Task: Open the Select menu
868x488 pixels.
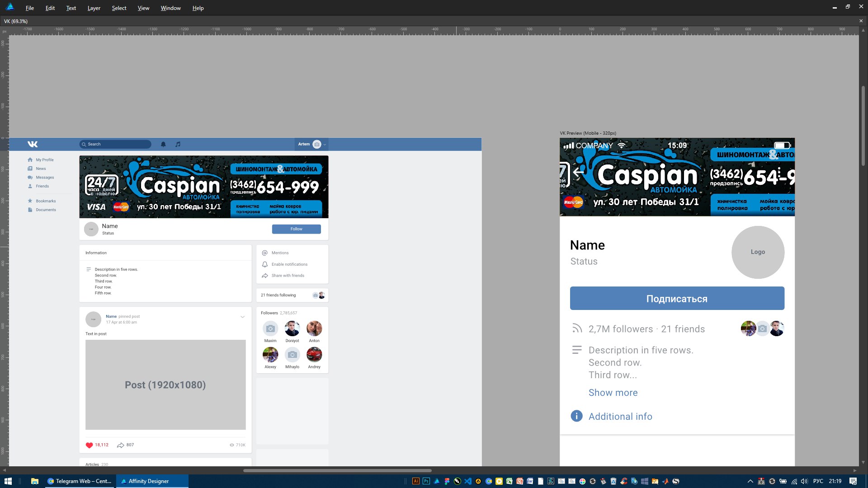Action: pyautogui.click(x=119, y=8)
